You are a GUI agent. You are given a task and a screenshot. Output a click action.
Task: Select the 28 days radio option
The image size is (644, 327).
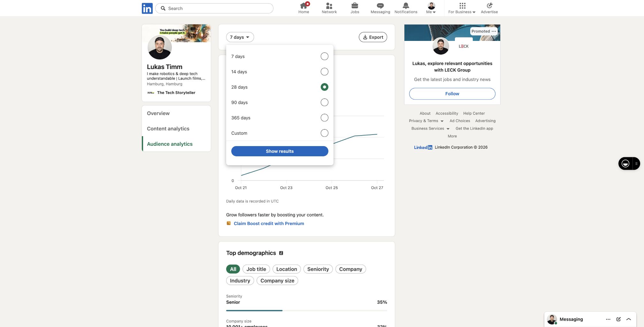[x=325, y=87]
